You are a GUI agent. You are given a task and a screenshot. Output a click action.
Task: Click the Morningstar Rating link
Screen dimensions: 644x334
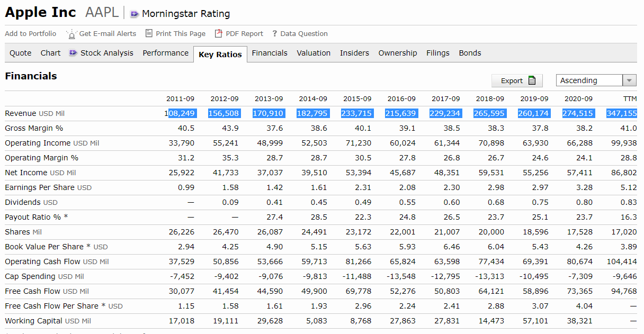click(x=186, y=14)
